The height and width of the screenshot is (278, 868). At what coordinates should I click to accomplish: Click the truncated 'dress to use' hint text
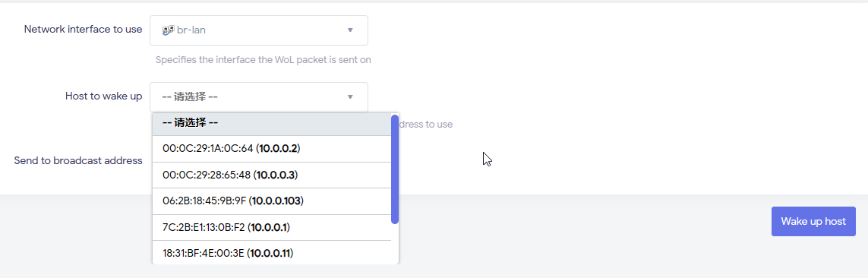[x=426, y=125]
